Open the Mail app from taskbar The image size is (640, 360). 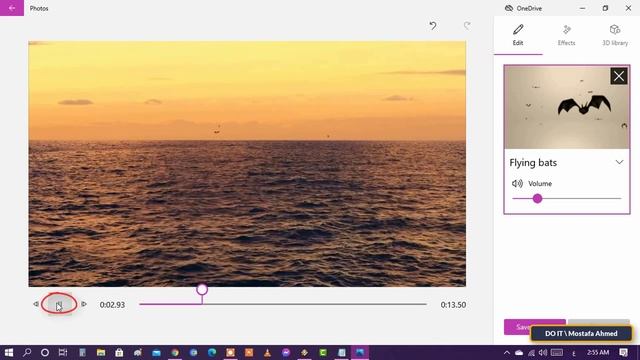point(156,352)
